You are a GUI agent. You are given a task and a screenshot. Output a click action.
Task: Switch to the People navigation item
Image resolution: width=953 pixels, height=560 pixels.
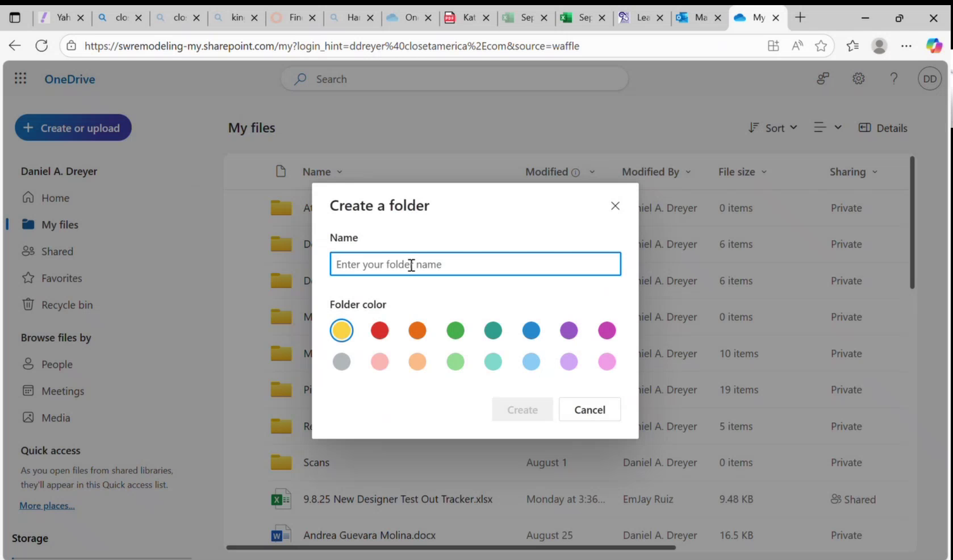click(56, 364)
